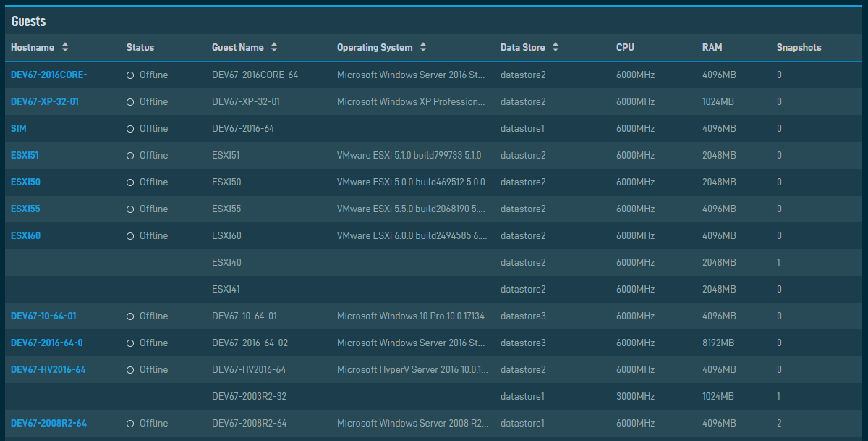The width and height of the screenshot is (868, 441).
Task: Click the CPU column header
Action: pos(625,47)
